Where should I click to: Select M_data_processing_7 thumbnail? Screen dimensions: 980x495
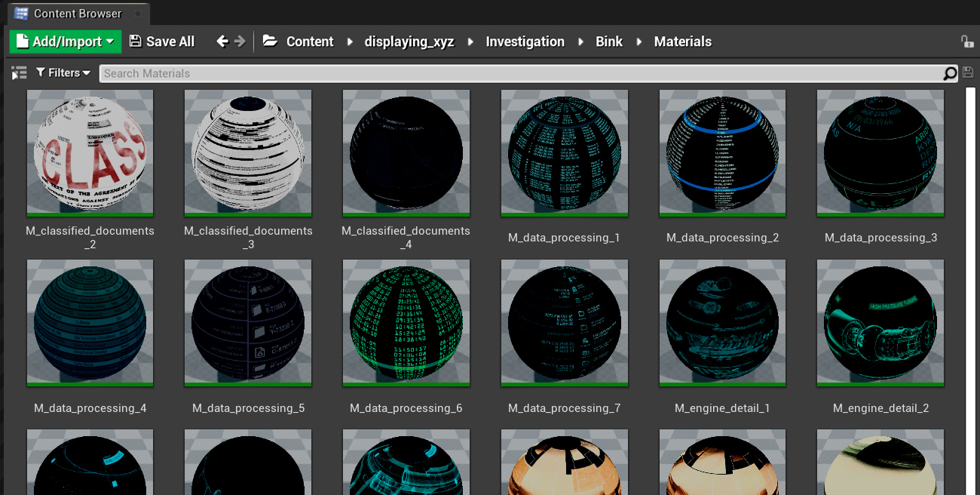pyautogui.click(x=565, y=323)
